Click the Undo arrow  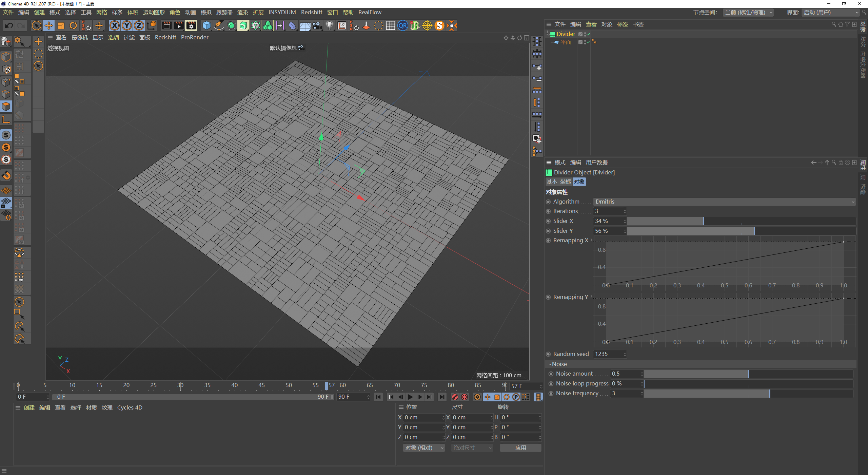(x=9, y=25)
